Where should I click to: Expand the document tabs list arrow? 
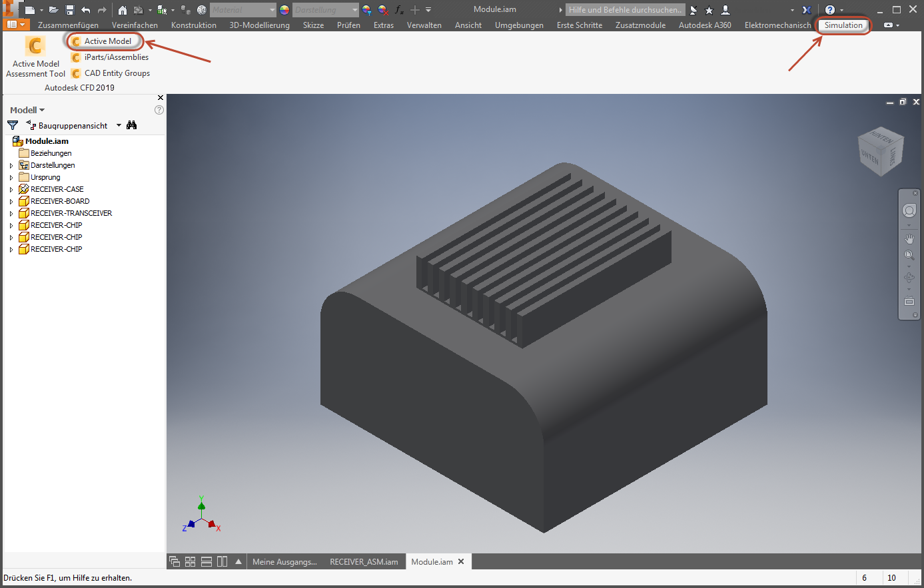click(238, 561)
